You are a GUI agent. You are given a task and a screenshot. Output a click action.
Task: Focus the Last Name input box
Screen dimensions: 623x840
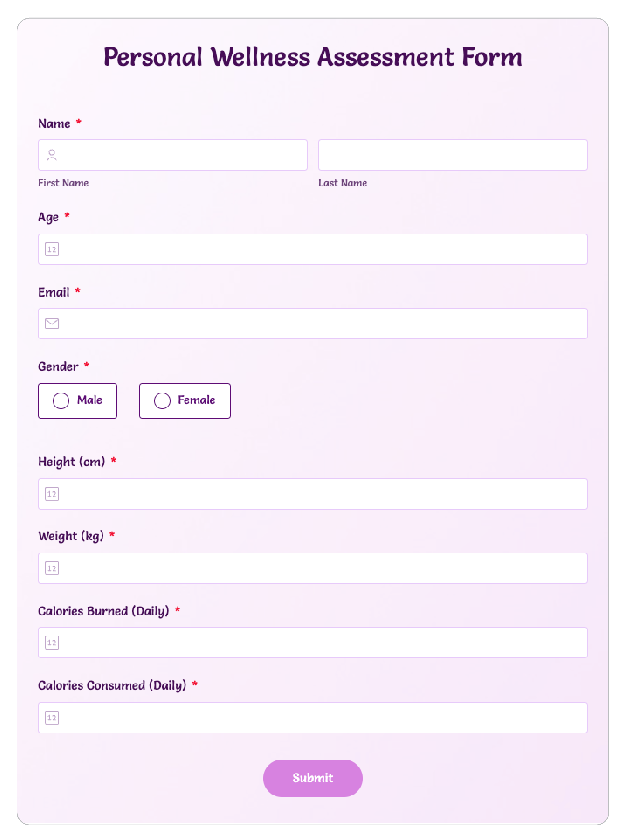pos(453,155)
